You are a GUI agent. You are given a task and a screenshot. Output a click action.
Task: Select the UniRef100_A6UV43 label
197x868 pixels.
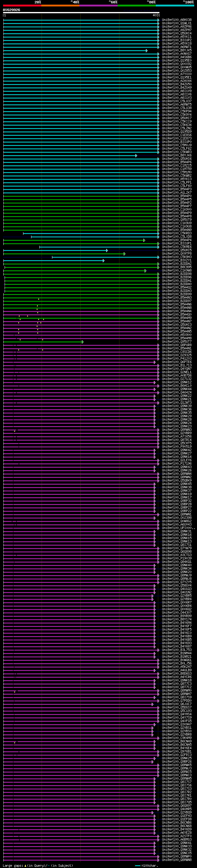coord(176,525)
